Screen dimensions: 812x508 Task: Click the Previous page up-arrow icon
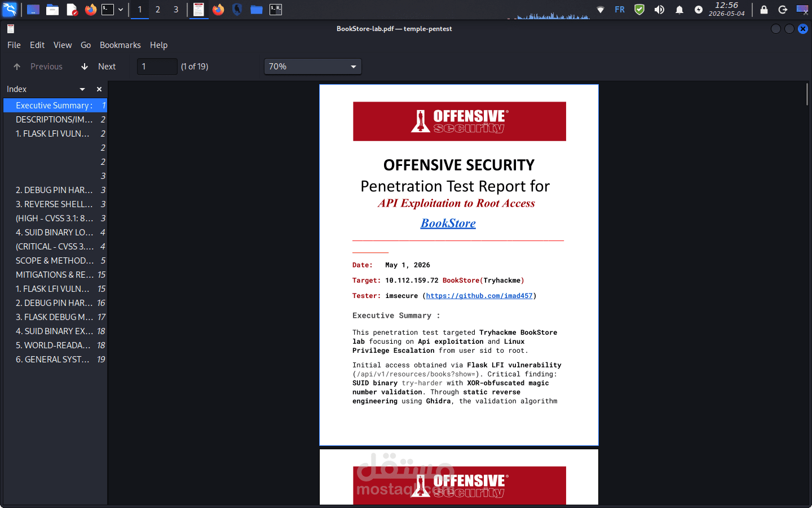pyautogui.click(x=17, y=67)
